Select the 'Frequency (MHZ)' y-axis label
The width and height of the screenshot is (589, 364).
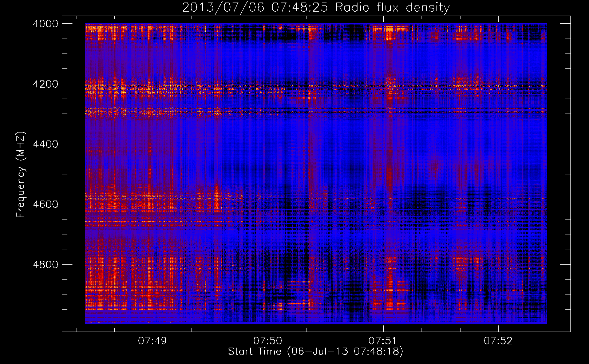point(21,175)
